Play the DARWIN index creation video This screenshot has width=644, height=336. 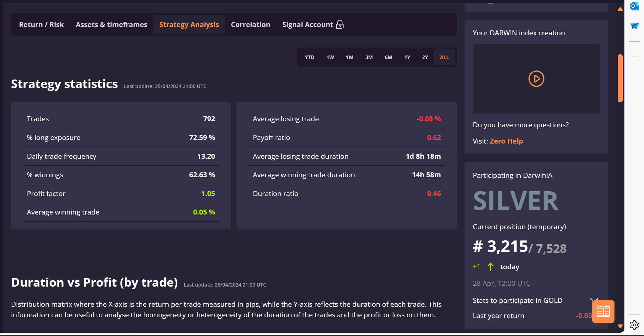(x=536, y=79)
